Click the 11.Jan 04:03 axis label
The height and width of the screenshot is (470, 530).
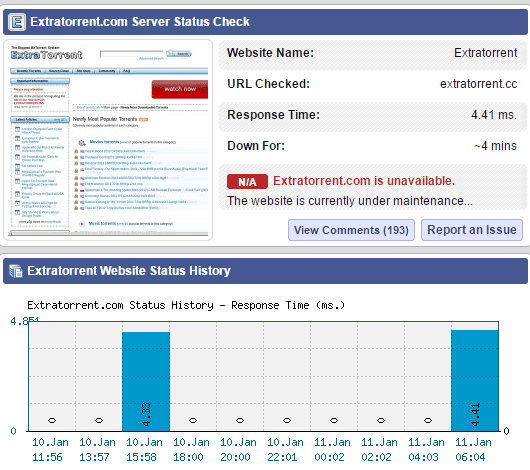click(x=426, y=450)
